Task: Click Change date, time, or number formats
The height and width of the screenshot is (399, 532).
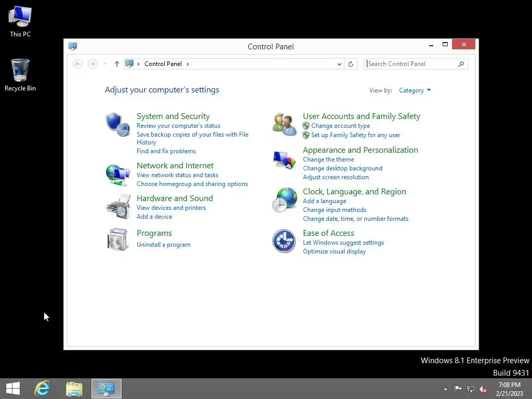Action: click(355, 219)
